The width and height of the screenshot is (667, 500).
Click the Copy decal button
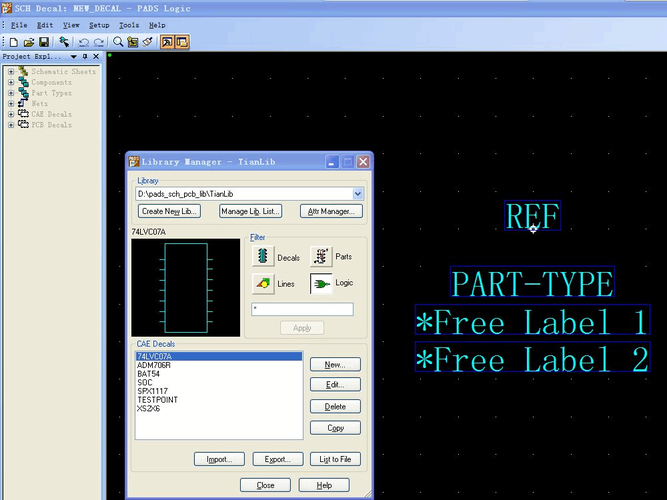tap(335, 428)
